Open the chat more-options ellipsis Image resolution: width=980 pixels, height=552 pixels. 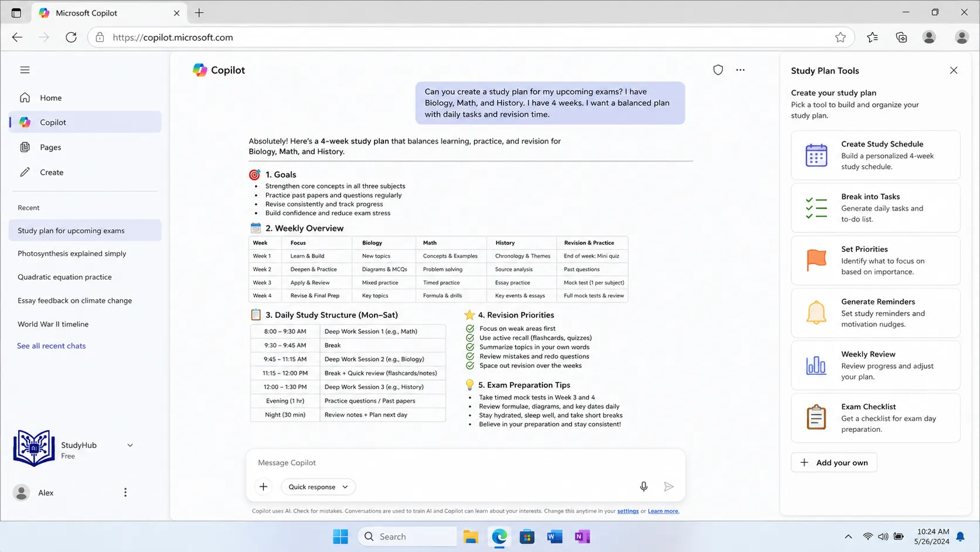[740, 70]
